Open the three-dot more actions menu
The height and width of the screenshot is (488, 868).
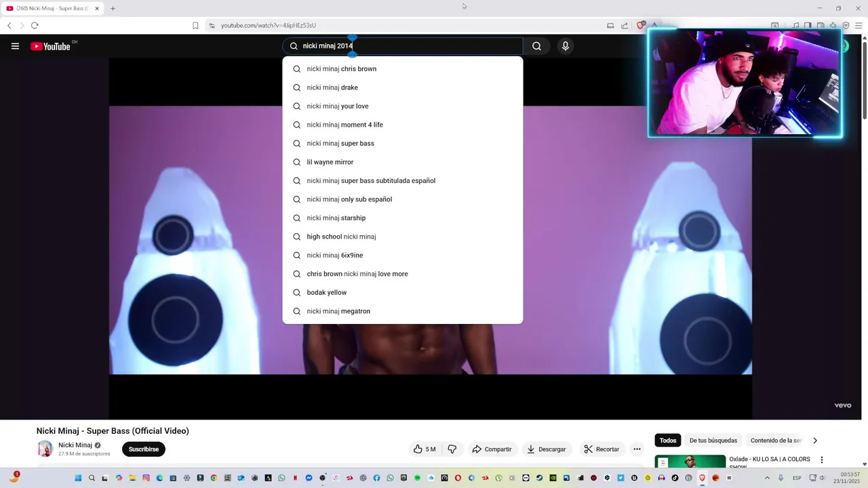point(637,449)
